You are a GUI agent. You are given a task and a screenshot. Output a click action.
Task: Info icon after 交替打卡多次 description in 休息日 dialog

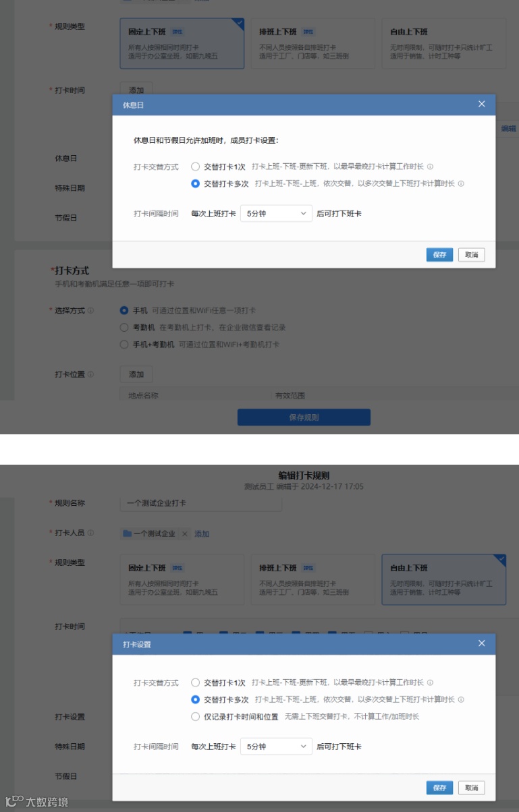pyautogui.click(x=461, y=183)
